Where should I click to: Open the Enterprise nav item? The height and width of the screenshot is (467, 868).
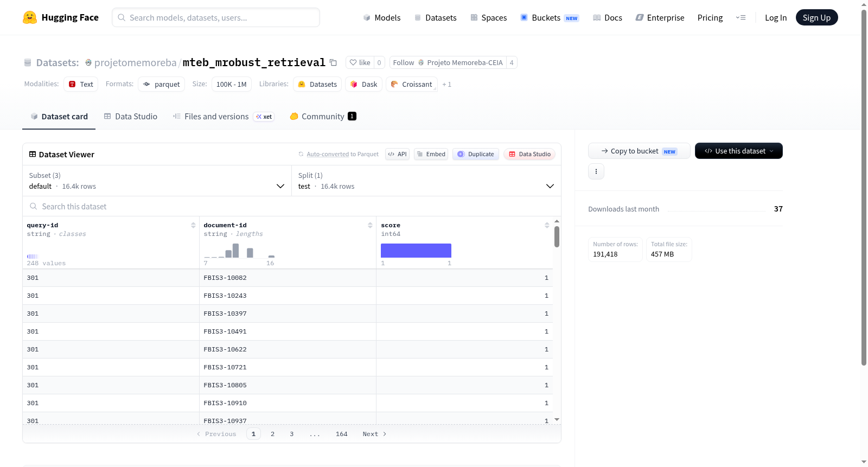tap(660, 18)
